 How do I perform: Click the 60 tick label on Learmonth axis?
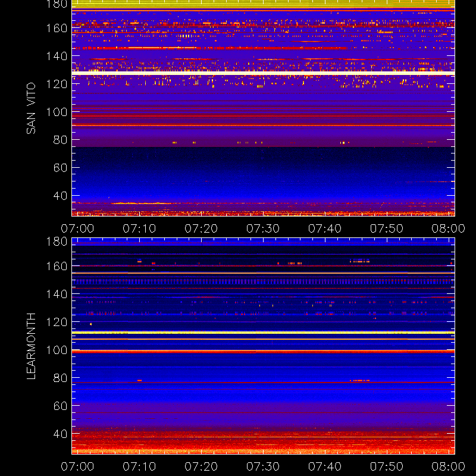tap(60, 406)
